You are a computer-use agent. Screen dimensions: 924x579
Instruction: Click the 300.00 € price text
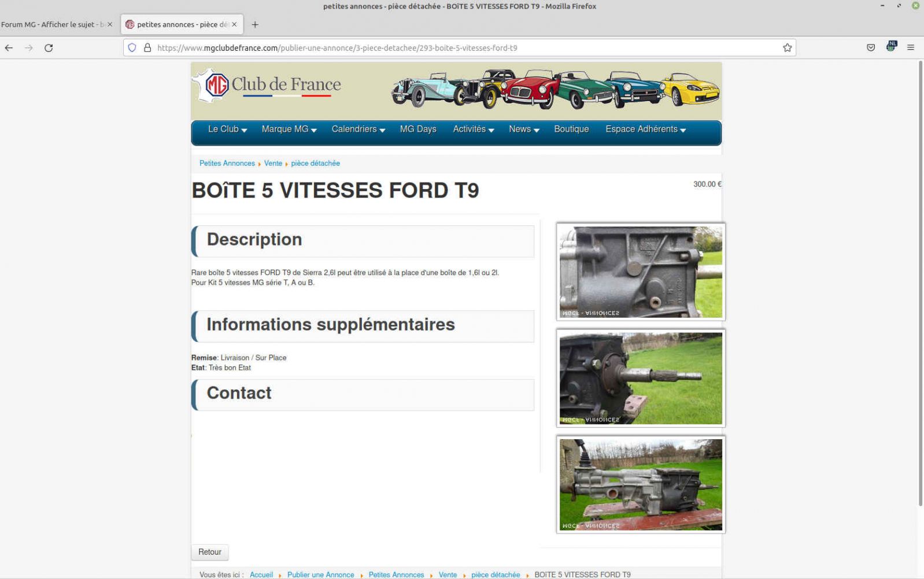coord(707,184)
